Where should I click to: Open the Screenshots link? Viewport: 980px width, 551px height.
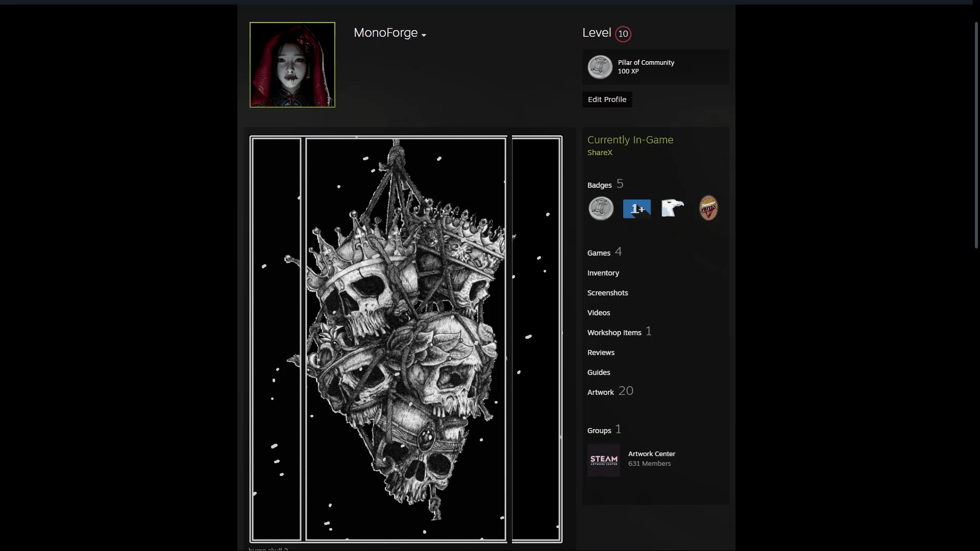click(x=607, y=293)
